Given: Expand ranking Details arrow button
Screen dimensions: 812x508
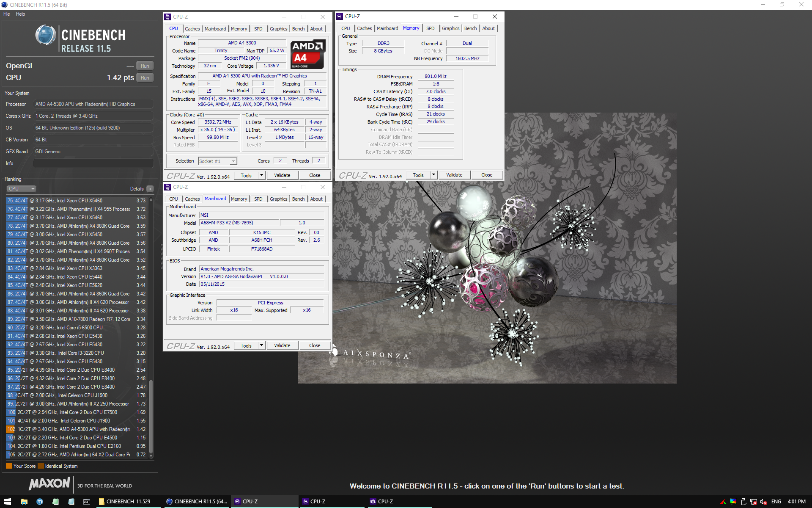Looking at the screenshot, I should point(150,189).
